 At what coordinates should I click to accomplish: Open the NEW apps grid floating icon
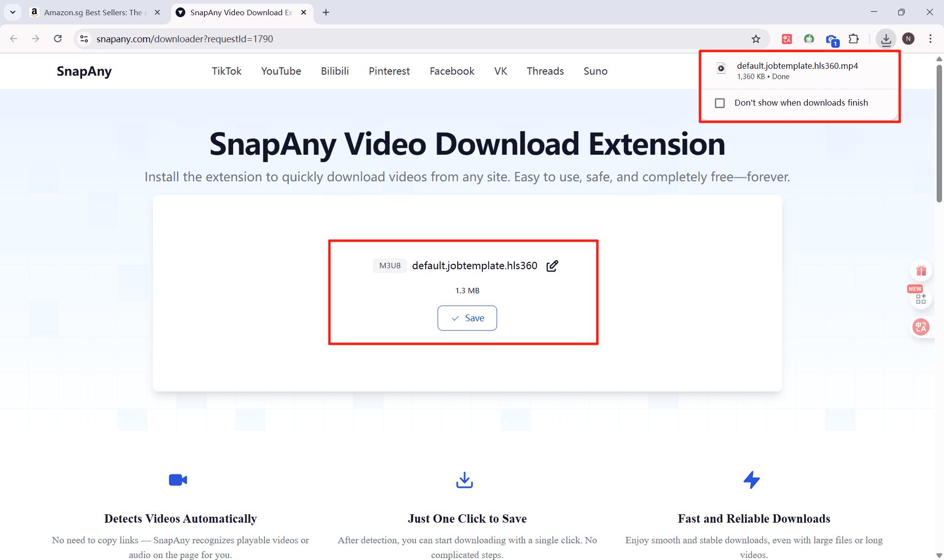[921, 299]
